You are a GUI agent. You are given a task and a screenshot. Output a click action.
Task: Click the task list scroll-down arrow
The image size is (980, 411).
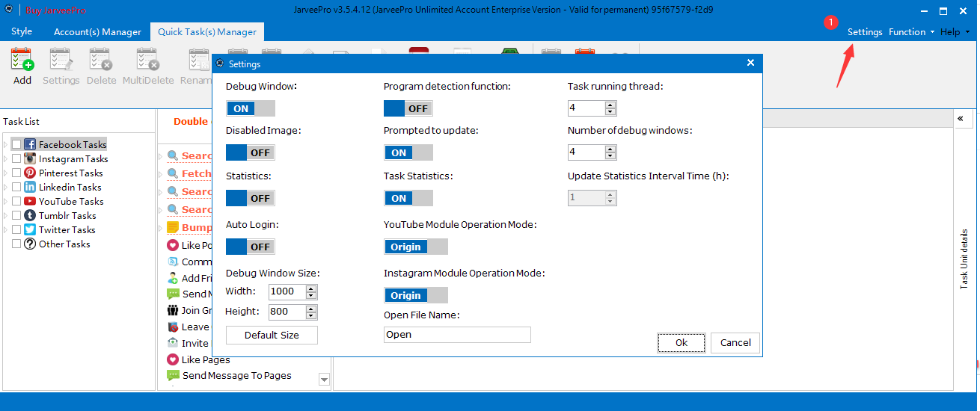coord(324,380)
